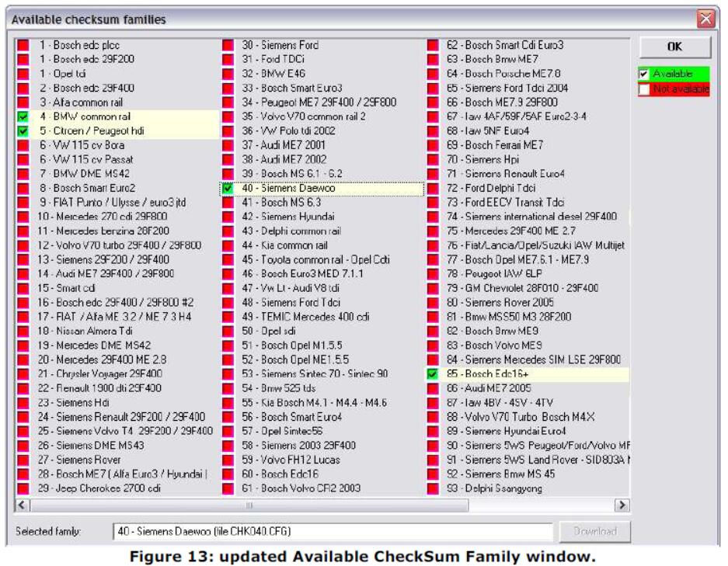The width and height of the screenshot is (728, 566).
Task: Click red box beside 30 - Siemens Ford
Action: click(x=228, y=46)
